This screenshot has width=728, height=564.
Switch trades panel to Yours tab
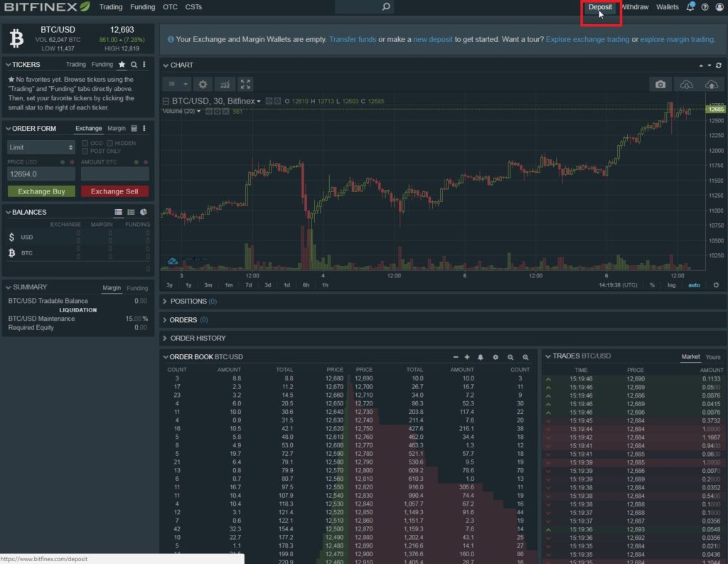[x=713, y=357]
